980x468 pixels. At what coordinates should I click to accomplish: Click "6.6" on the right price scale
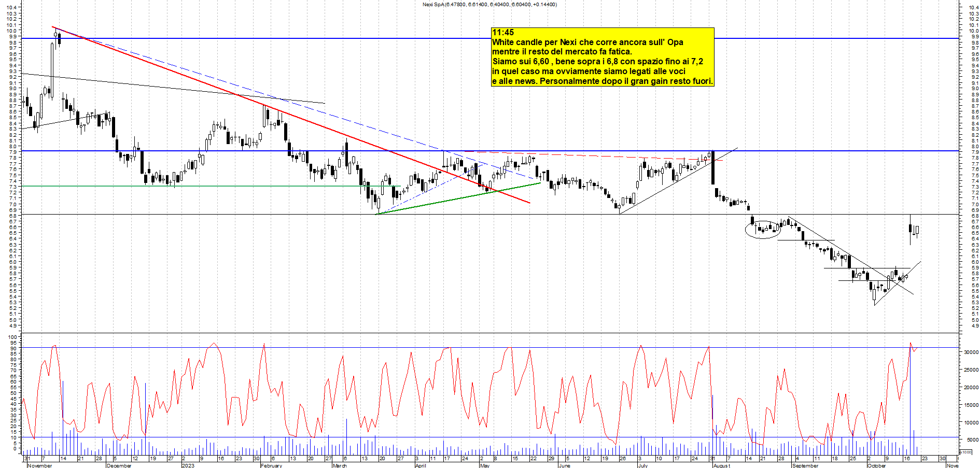975,227
